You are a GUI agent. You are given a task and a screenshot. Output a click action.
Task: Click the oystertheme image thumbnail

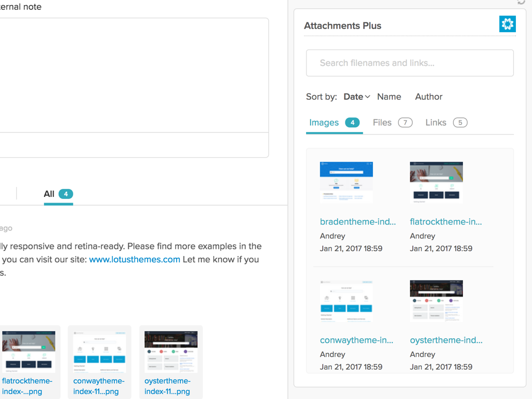click(436, 300)
